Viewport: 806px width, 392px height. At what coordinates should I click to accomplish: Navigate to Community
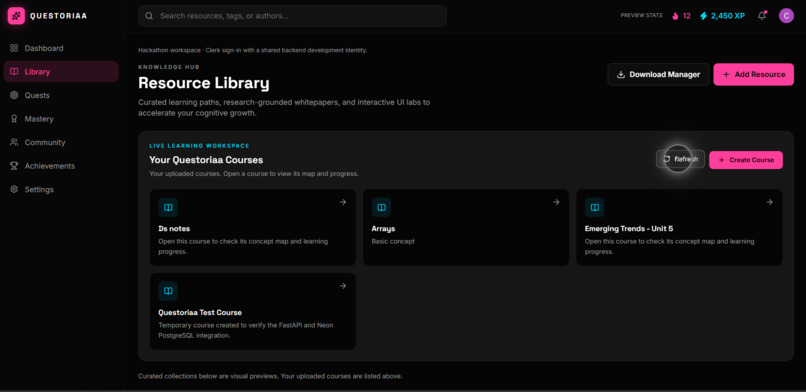tap(61, 142)
